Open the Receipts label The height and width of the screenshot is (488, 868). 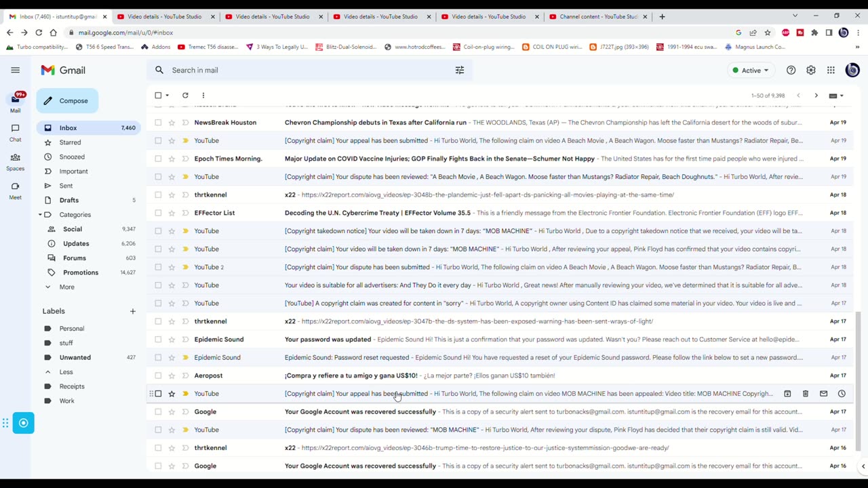pyautogui.click(x=72, y=386)
